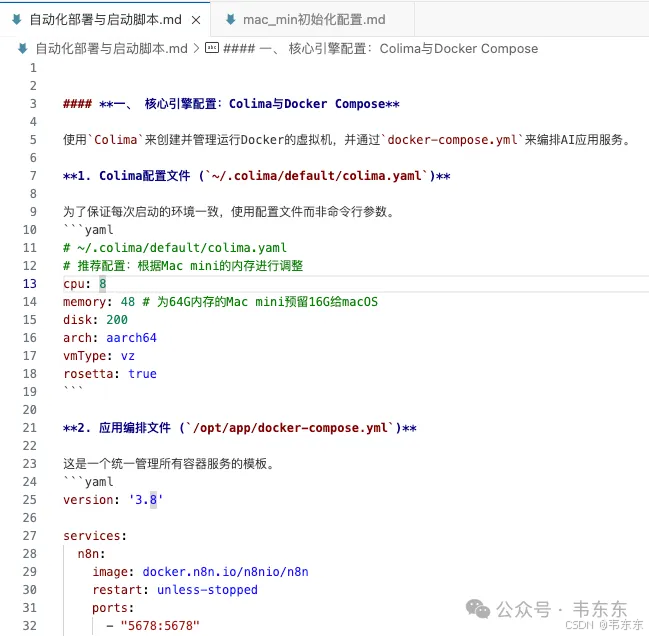Click image docker.n8n.io/n8nio/n8n value
This screenshot has height=636, width=649.
(x=225, y=572)
